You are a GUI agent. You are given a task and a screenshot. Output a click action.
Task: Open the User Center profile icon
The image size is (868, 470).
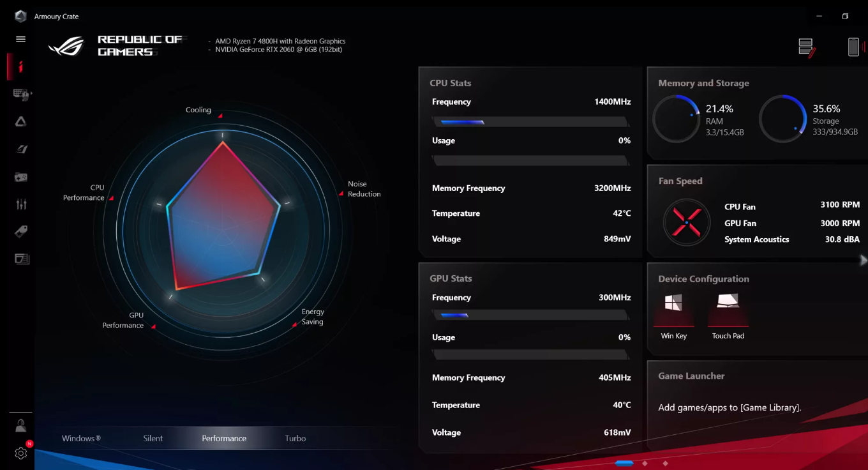click(21, 426)
